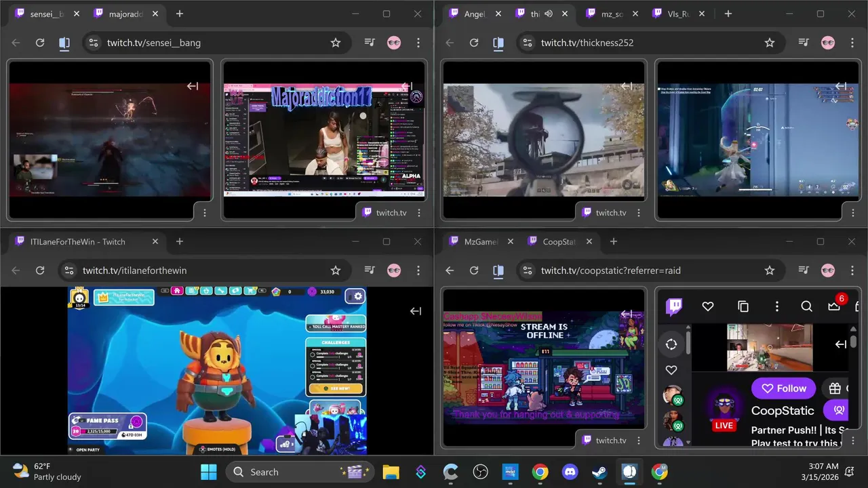Screen dimensions: 868x488
Task: Open first live channel avatar in Twitch sidebar
Action: click(x=672, y=395)
